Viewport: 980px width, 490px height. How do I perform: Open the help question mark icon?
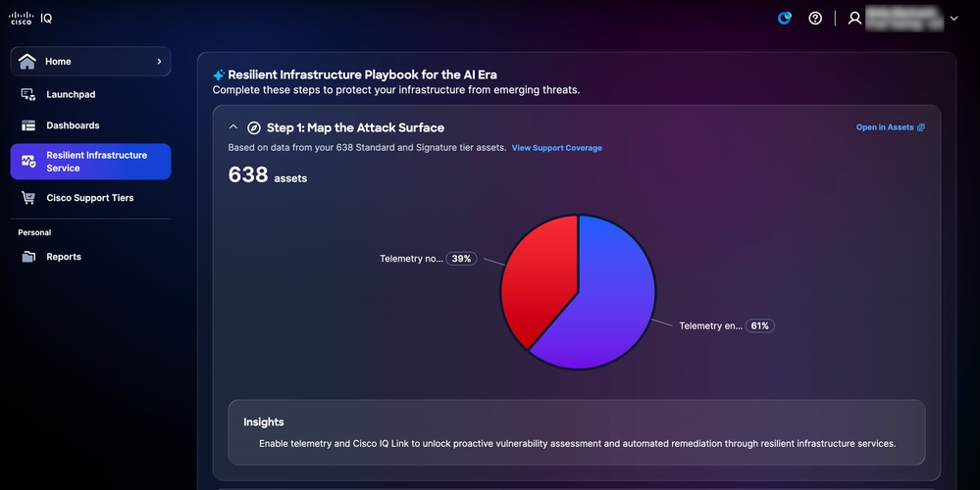pos(815,18)
